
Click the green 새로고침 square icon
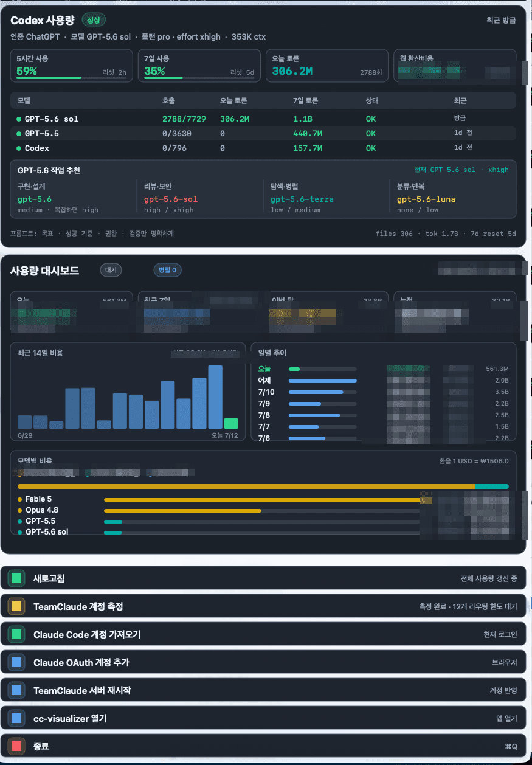point(16,578)
